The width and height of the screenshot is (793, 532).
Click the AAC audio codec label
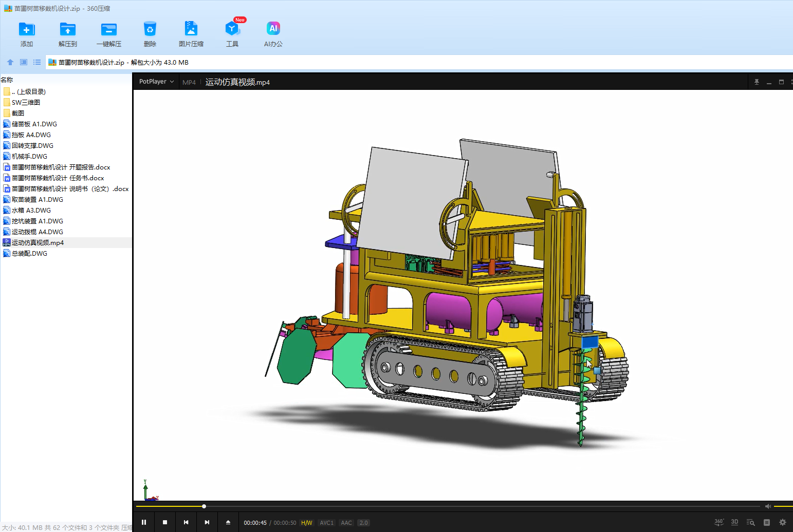click(x=346, y=523)
